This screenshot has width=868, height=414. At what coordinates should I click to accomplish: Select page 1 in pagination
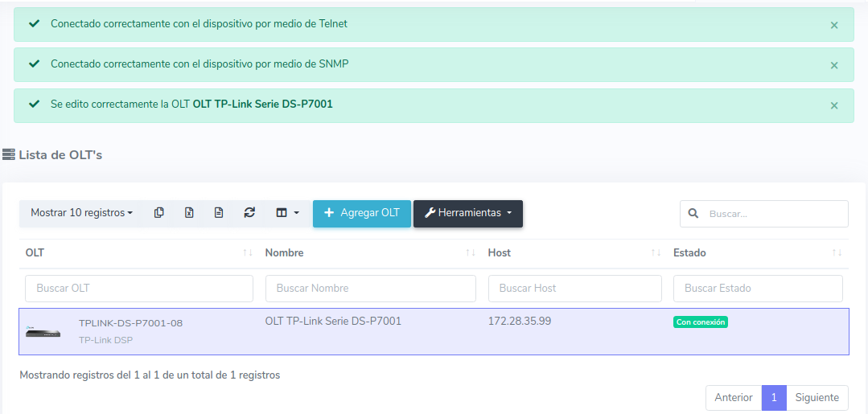(774, 398)
